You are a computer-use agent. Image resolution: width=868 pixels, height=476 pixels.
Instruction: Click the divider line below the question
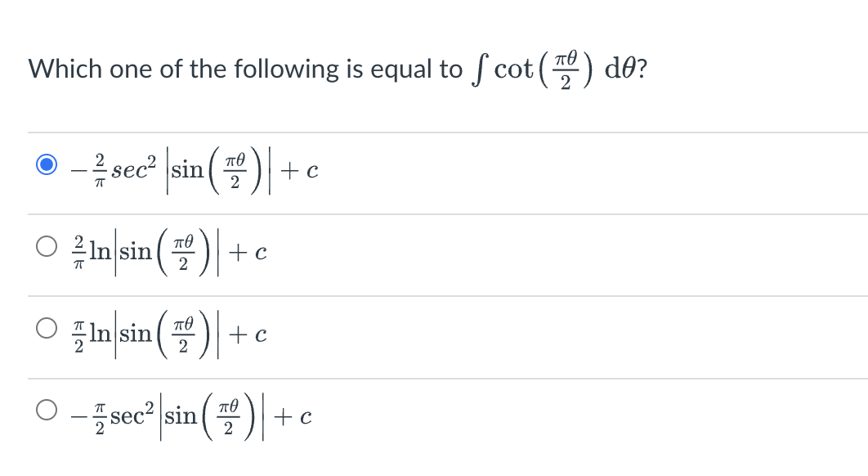pyautogui.click(x=433, y=132)
